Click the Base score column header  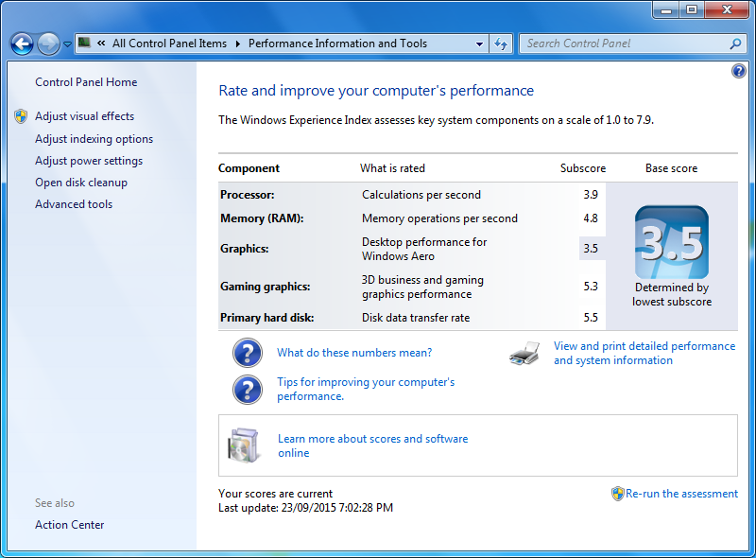pos(671,168)
